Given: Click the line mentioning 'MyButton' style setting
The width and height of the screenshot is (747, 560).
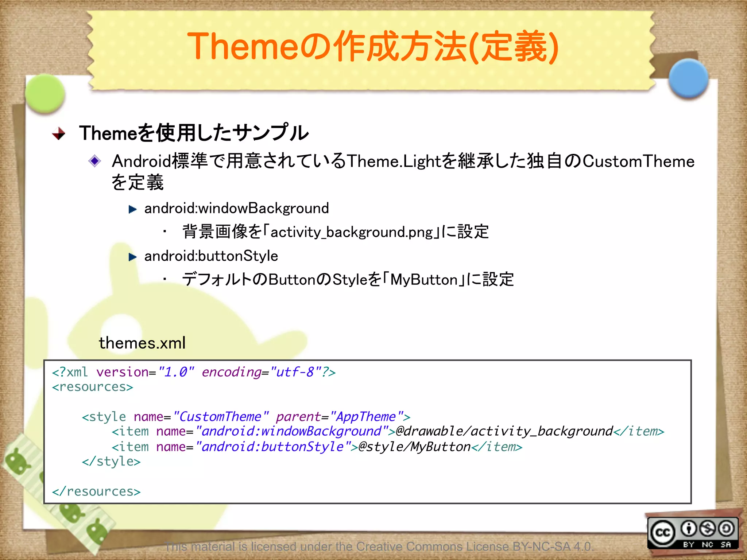Looking at the screenshot, I should pyautogui.click(x=348, y=280).
